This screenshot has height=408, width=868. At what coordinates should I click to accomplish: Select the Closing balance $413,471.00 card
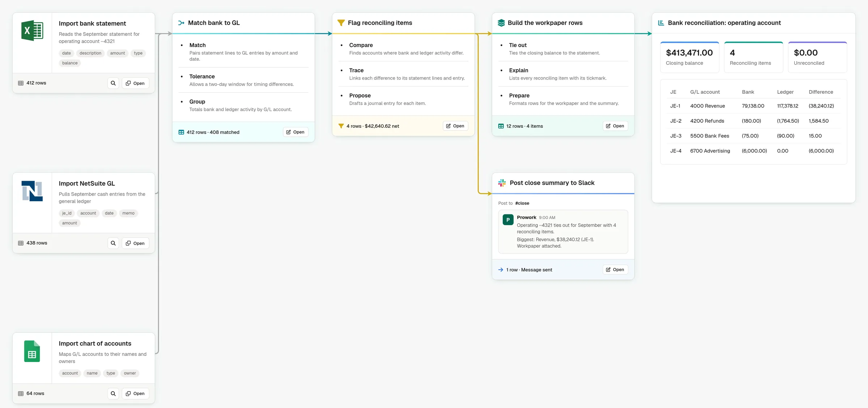click(690, 57)
